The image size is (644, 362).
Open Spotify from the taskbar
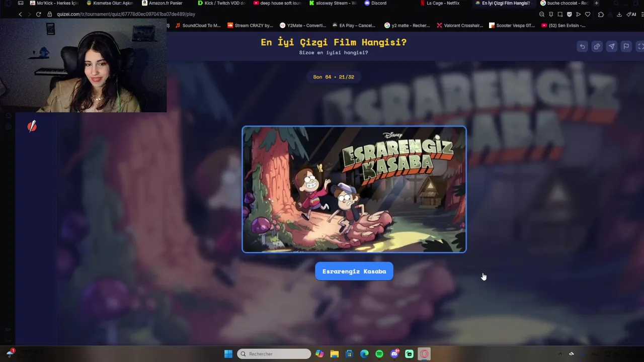379,354
